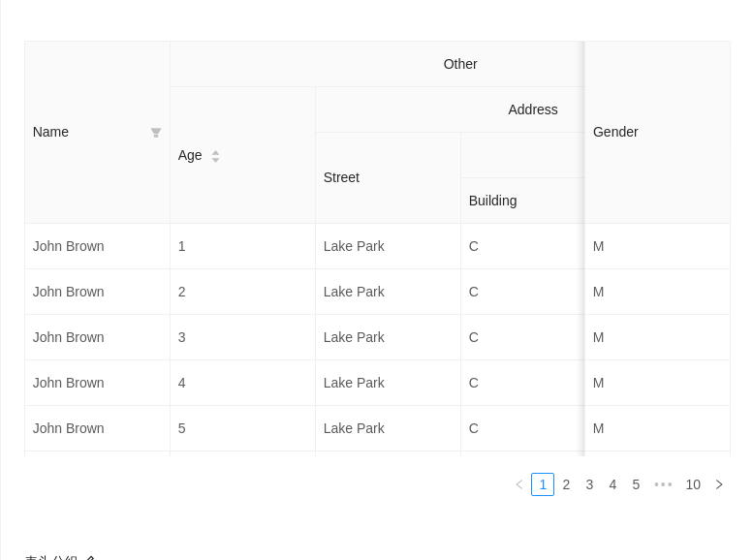The image size is (753, 560).
Task: Click the edit icon beside the bottom title
Action: [90, 557]
